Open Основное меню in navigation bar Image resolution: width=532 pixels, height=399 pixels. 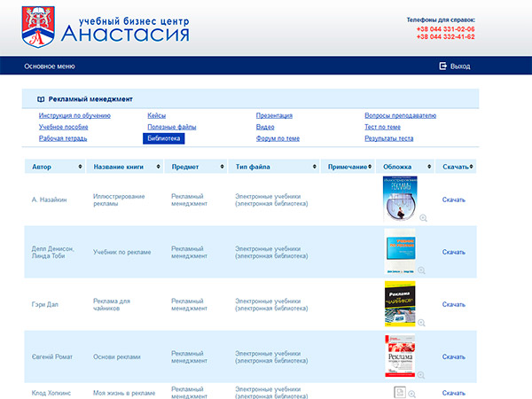(50, 66)
